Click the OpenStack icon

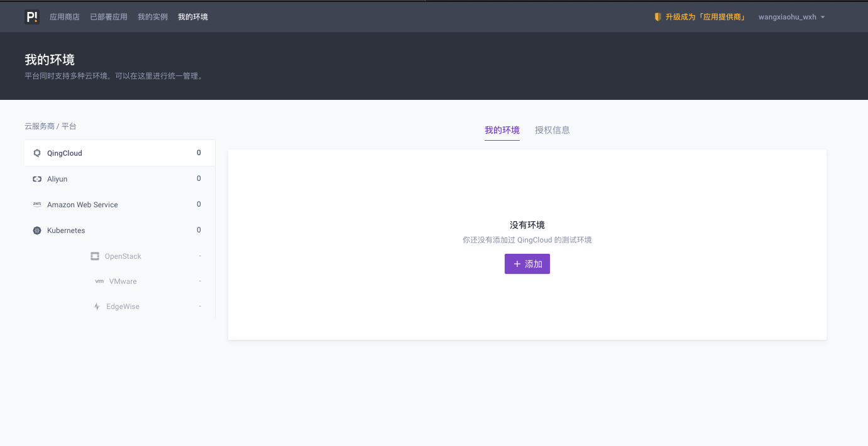point(95,256)
